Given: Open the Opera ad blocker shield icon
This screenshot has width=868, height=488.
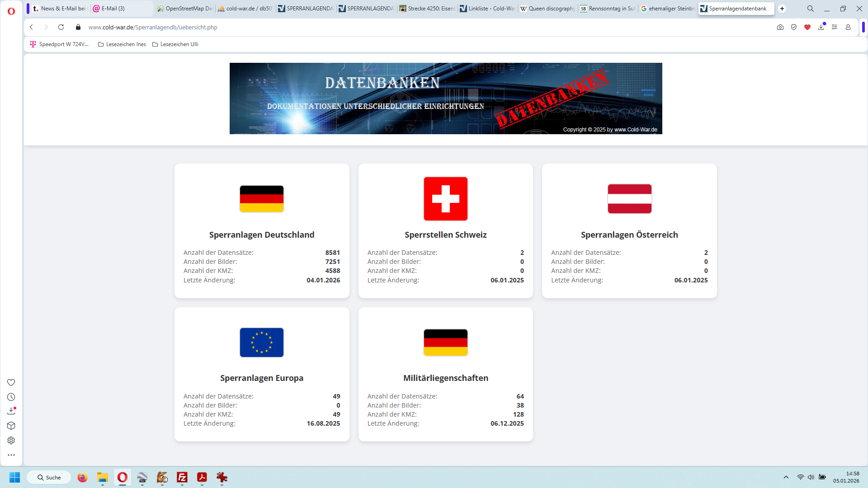Looking at the screenshot, I should click(x=794, y=27).
